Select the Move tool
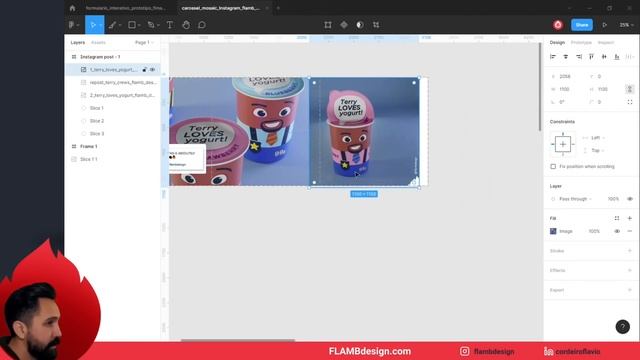Screen dimensions: 640x360 [x=93, y=25]
